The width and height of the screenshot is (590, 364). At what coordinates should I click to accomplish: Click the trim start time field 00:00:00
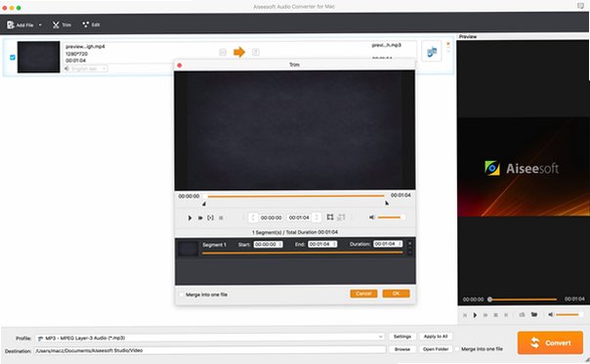coord(271,218)
